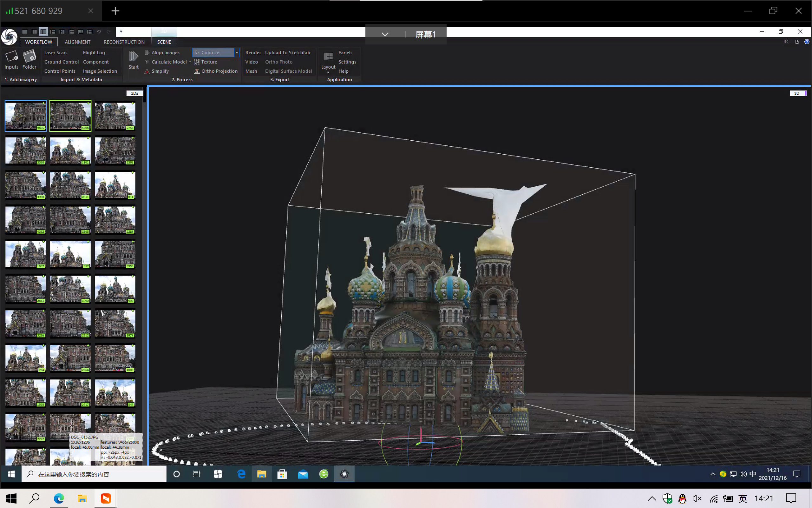Click Render in the Export group
Image resolution: width=812 pixels, height=508 pixels.
[x=253, y=52]
